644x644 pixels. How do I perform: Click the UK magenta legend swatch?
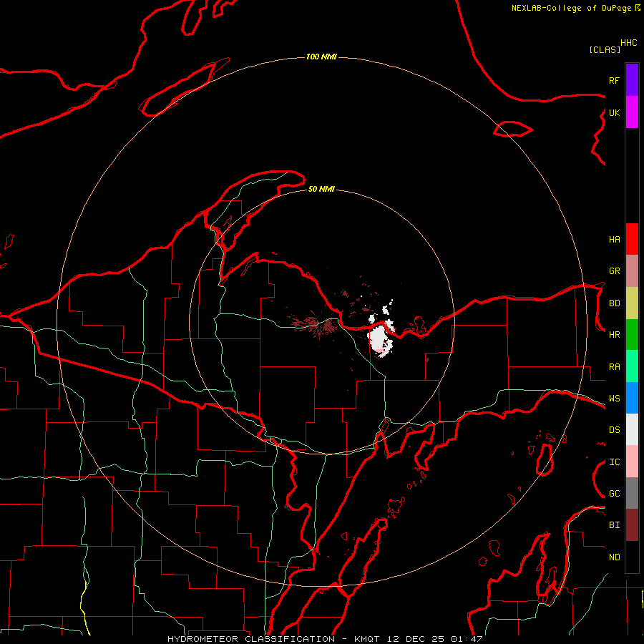click(x=632, y=112)
